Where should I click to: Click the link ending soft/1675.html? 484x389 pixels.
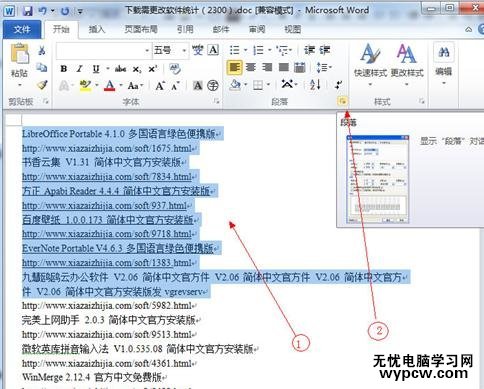107,148
